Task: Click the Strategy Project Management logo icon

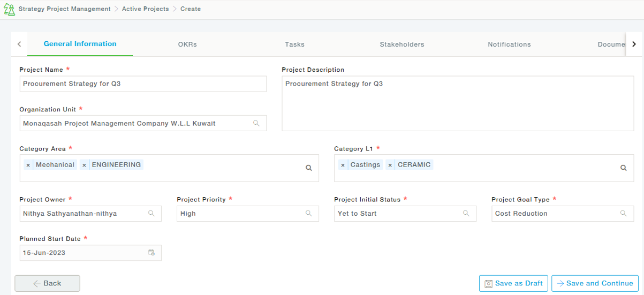Action: tap(9, 9)
